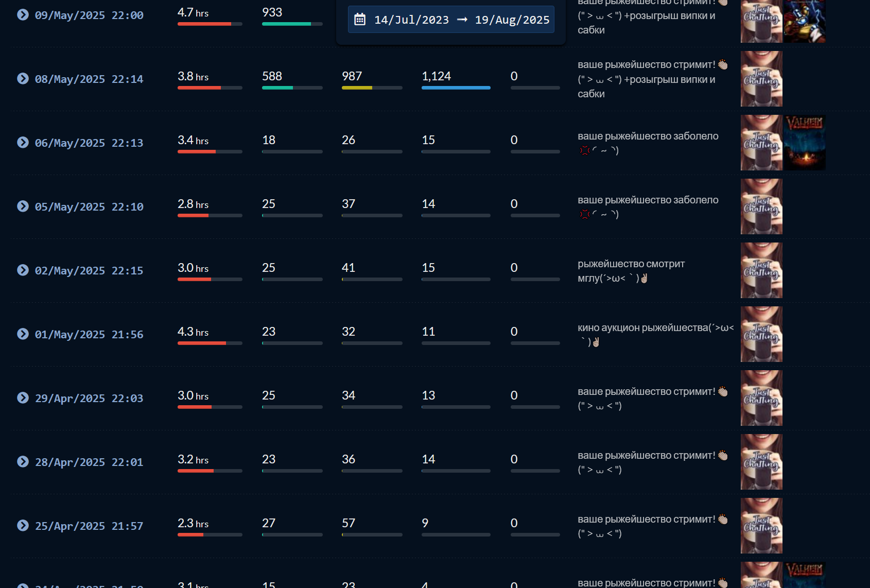The image size is (870, 588).
Task: Click the stream title on 05/May/2025 row
Action: point(648,207)
